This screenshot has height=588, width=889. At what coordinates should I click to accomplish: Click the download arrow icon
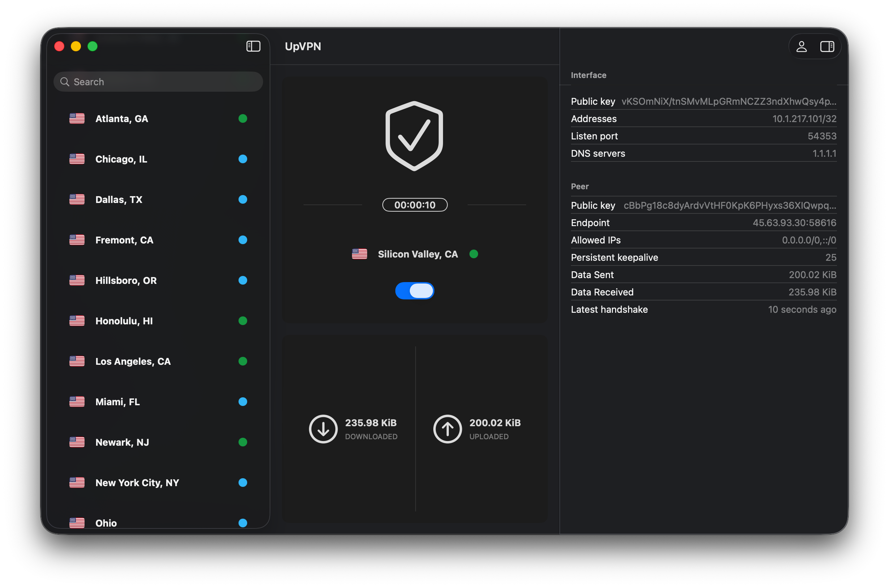(x=323, y=429)
